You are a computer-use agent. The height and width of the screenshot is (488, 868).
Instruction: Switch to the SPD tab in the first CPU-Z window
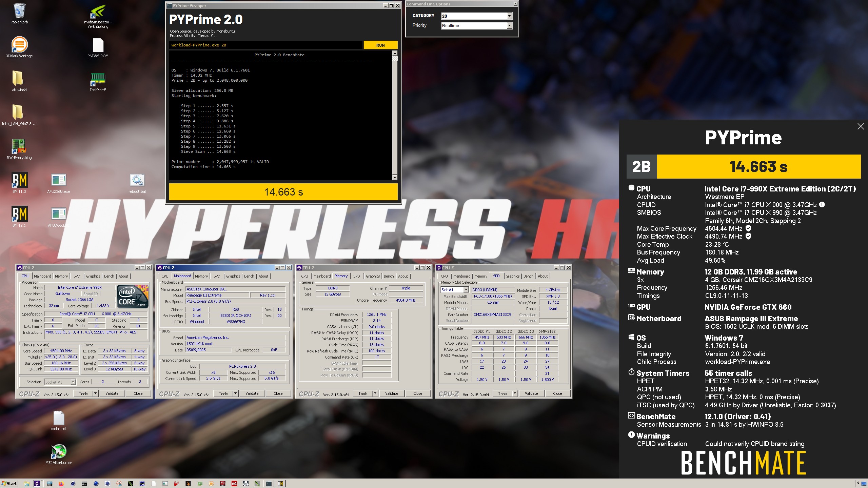point(77,276)
